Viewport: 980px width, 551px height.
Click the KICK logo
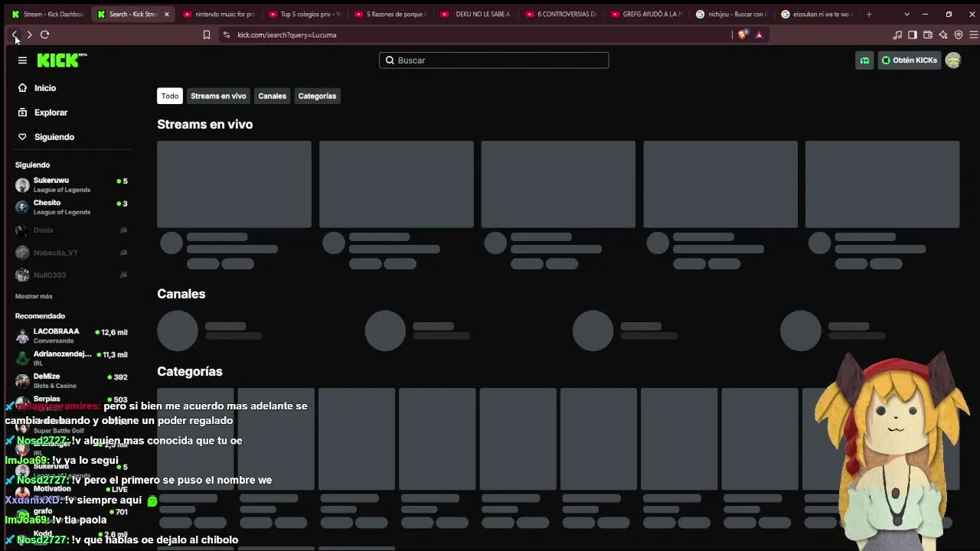pyautogui.click(x=62, y=60)
